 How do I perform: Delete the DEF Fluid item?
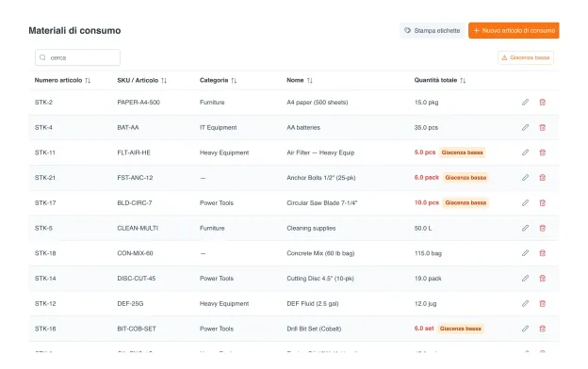coord(542,303)
